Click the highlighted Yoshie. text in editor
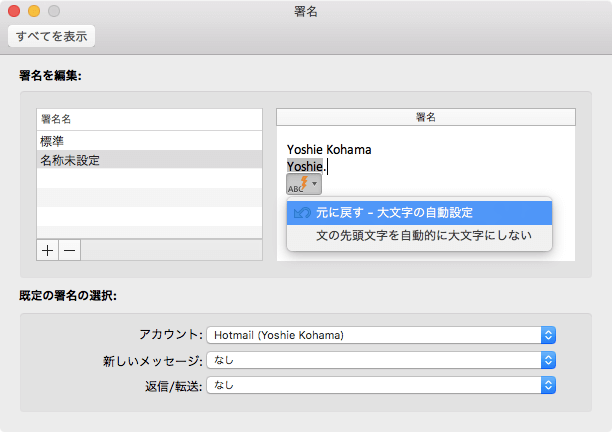This screenshot has height=432, width=612. [x=306, y=167]
